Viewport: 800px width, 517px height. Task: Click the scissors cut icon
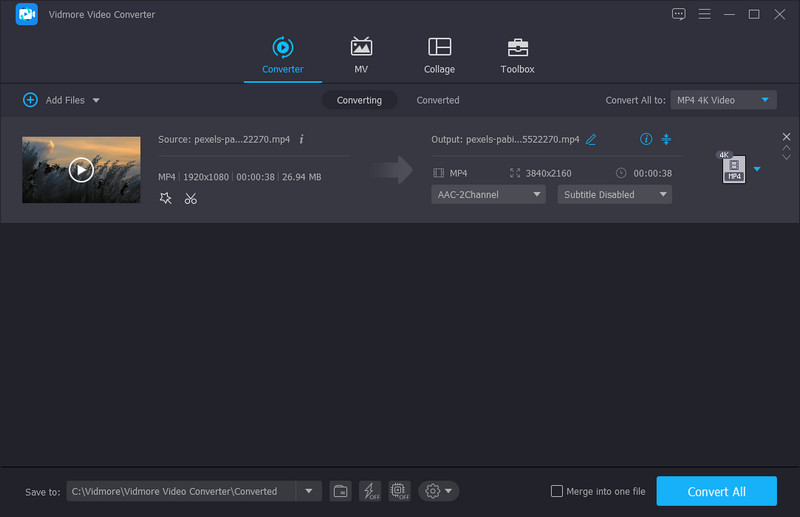pyautogui.click(x=190, y=198)
